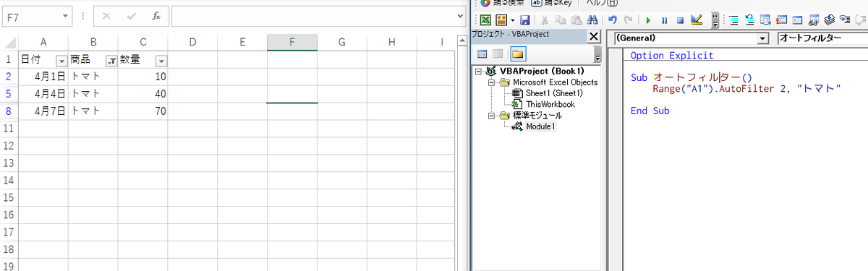The height and width of the screenshot is (271, 868).
Task: Click cell containing 4月7日
Action: click(x=43, y=111)
